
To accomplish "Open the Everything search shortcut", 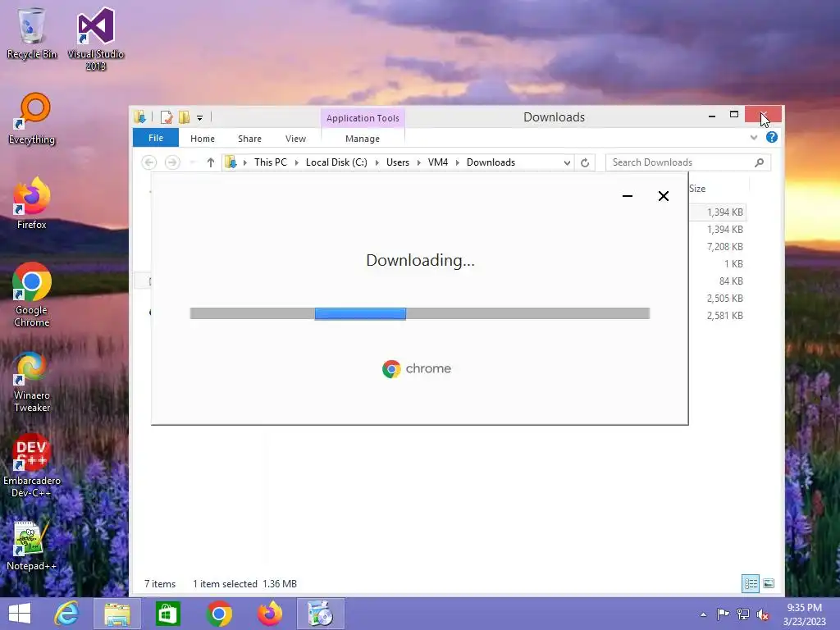I will [32, 119].
